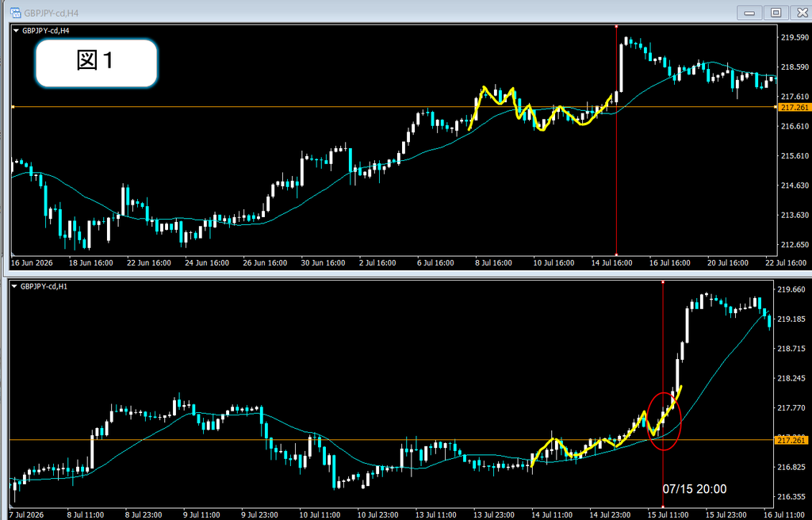
Task: Click top handle of H1 red vertical line
Action: [x=663, y=282]
